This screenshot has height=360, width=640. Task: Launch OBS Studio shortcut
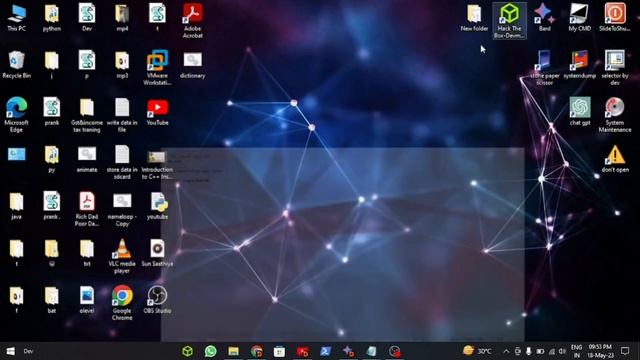[157, 300]
